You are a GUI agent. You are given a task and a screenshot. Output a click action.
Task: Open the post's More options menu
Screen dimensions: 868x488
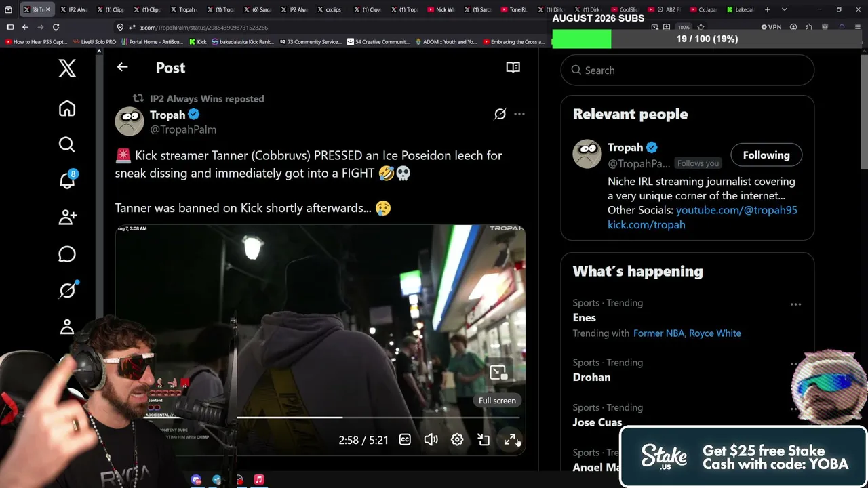click(x=519, y=114)
